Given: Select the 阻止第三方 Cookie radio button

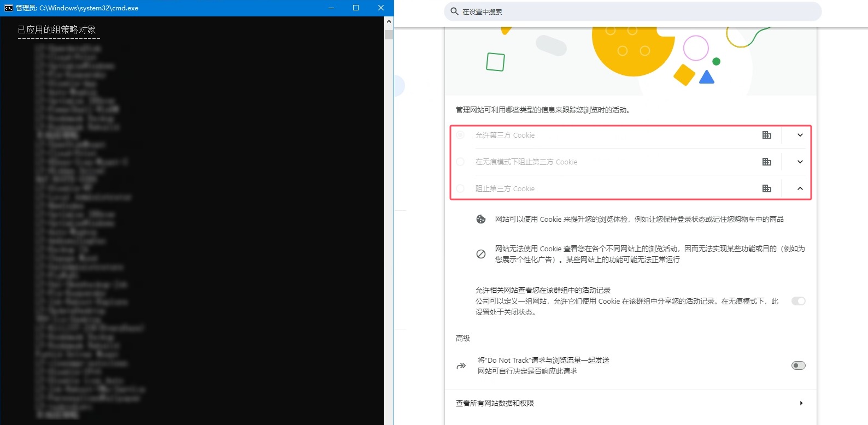Looking at the screenshot, I should (460, 188).
